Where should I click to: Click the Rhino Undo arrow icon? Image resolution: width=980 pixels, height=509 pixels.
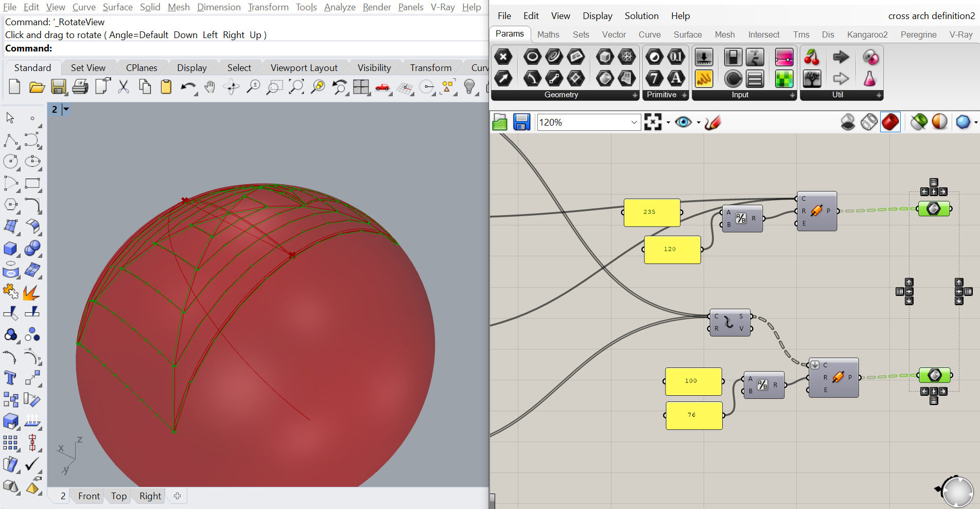(187, 87)
